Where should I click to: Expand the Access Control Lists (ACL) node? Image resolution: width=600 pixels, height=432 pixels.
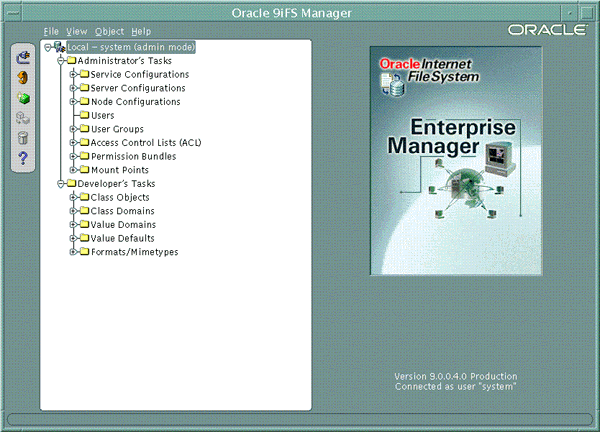tap(73, 143)
